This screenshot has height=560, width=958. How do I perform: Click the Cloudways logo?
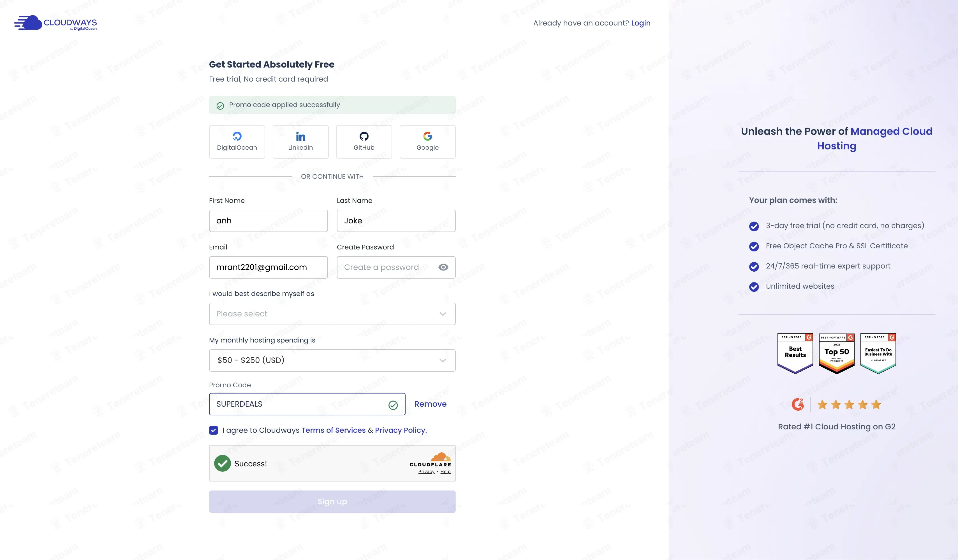55,23
